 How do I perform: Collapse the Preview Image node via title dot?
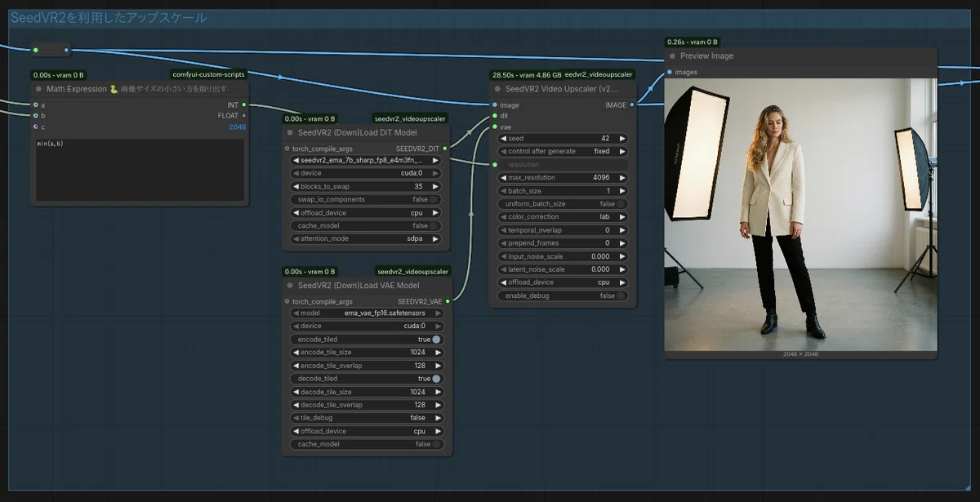tap(673, 56)
